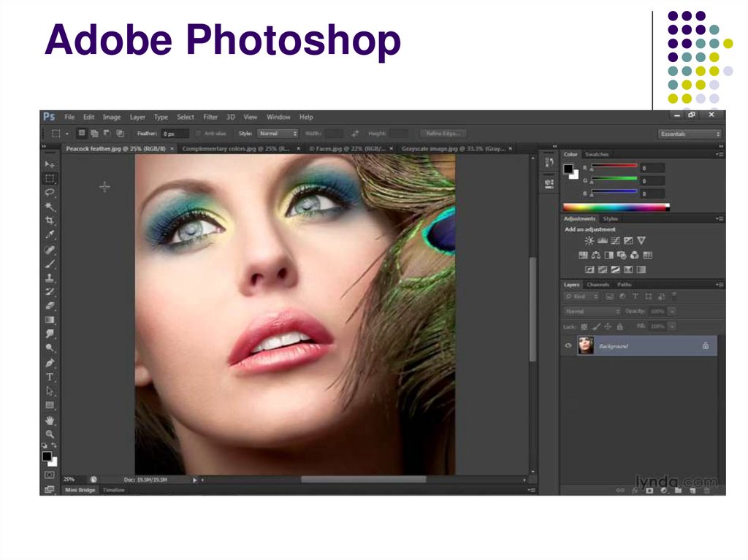Open the layer blend mode dropdown
Viewport: 748px width, 560px height.
[591, 311]
